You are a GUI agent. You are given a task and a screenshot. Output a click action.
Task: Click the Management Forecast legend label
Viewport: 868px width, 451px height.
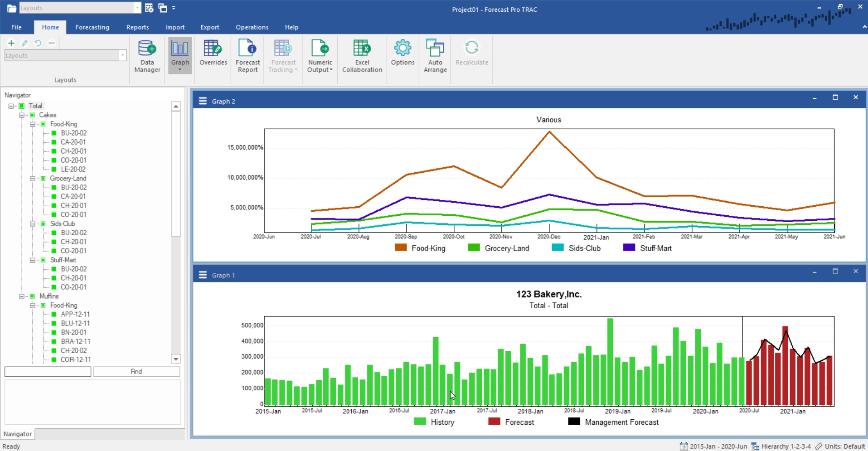pos(622,422)
